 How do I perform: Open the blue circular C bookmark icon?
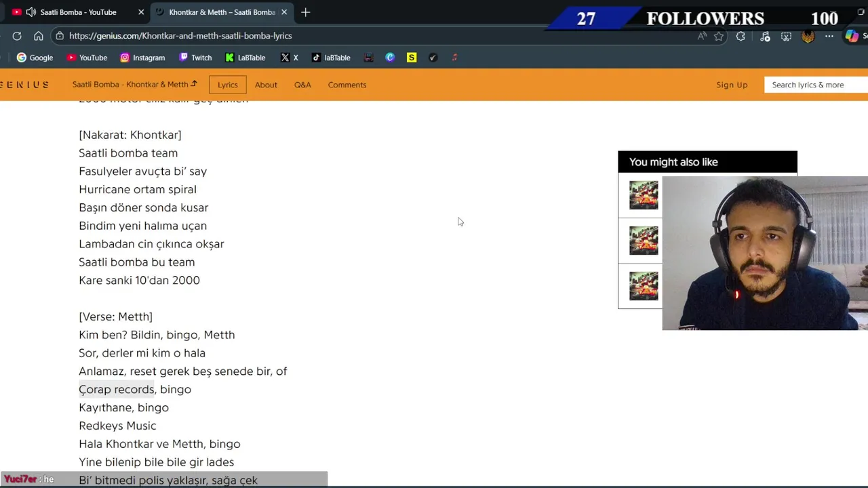390,58
